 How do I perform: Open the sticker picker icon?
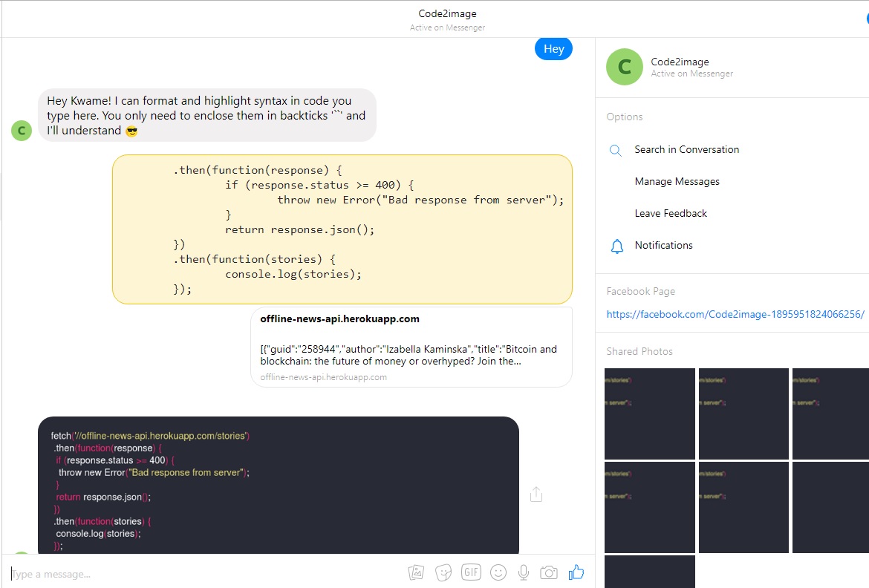pyautogui.click(x=443, y=572)
